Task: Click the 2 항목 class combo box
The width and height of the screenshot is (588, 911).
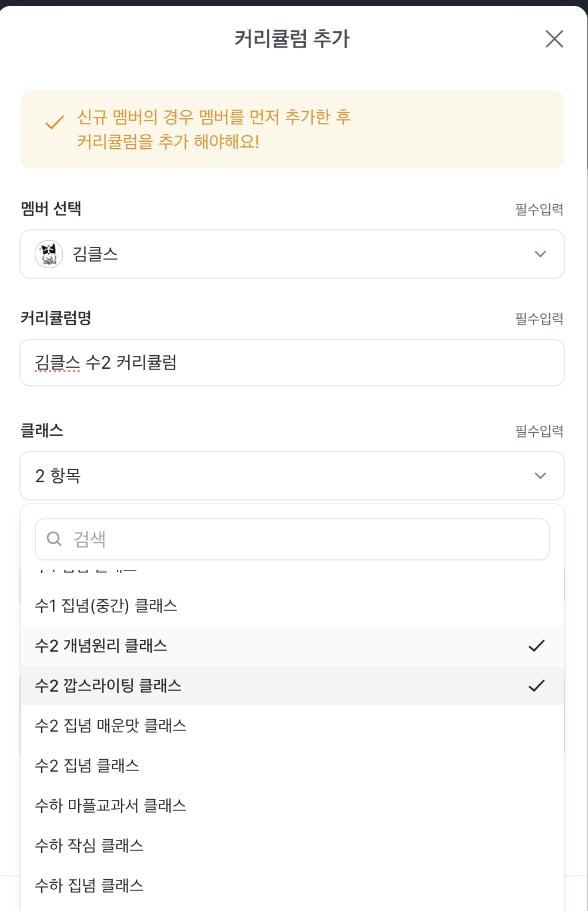Action: (282, 476)
